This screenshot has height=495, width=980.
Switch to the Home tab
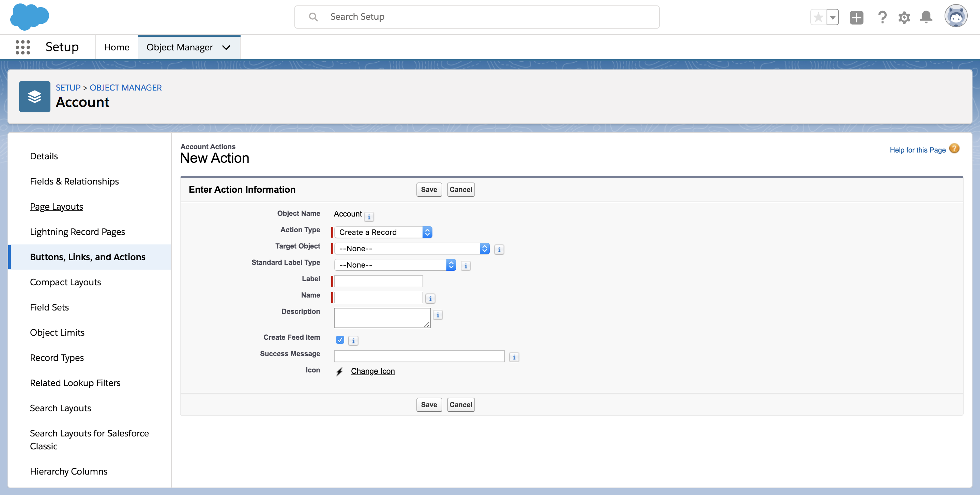[117, 47]
